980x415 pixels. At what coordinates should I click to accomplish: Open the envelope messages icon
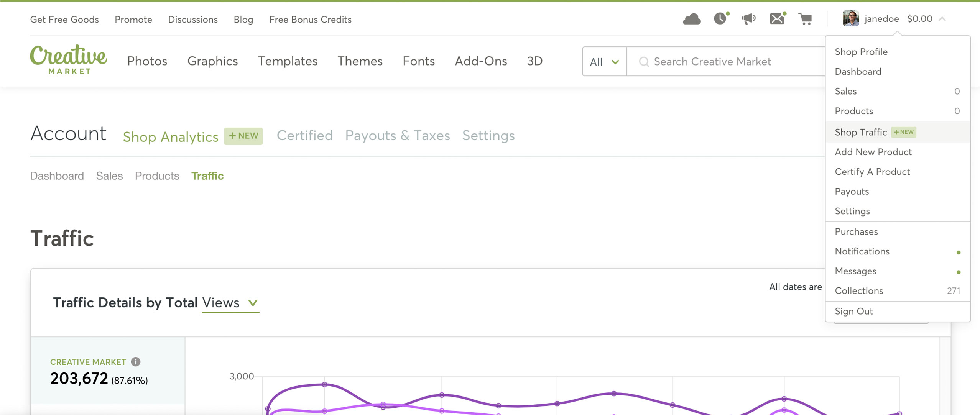click(778, 18)
